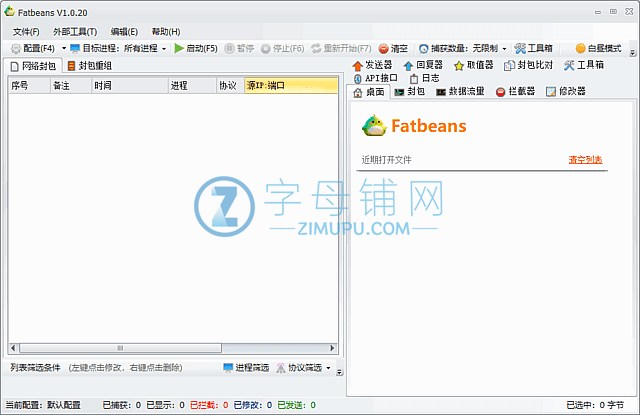Open the 回复器 replier tool
The height and width of the screenshot is (415, 640).
(x=421, y=65)
